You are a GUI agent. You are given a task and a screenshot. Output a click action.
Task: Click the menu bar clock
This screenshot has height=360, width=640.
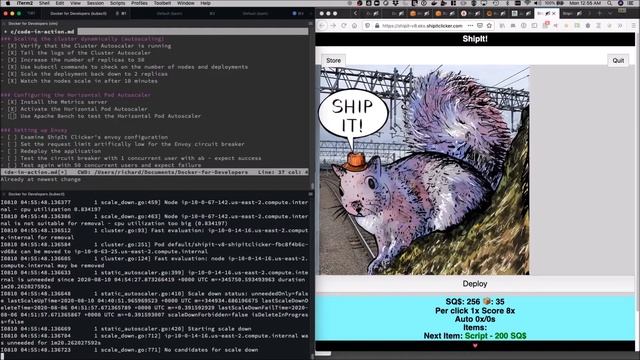coord(585,3)
